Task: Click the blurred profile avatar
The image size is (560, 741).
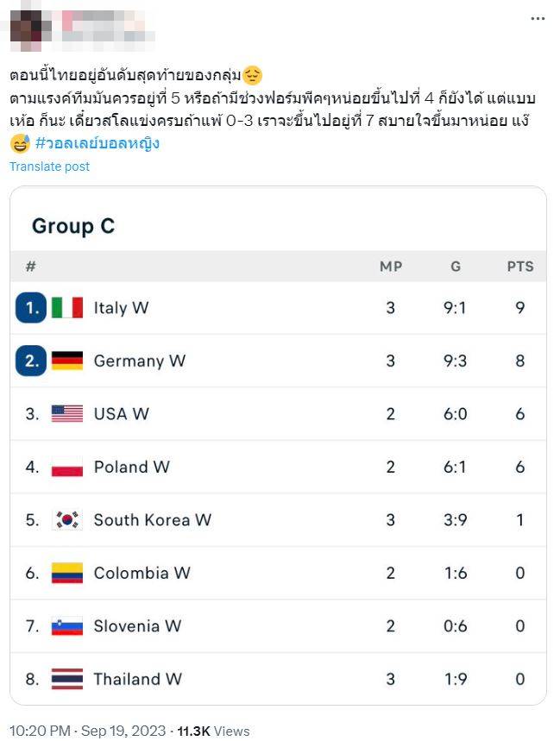Action: pyautogui.click(x=30, y=28)
